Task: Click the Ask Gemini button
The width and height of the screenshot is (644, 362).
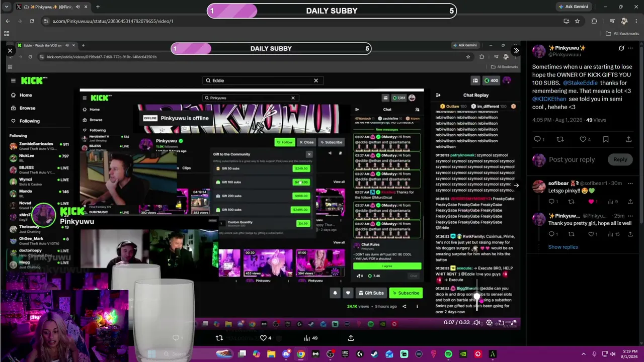Action: (x=573, y=7)
